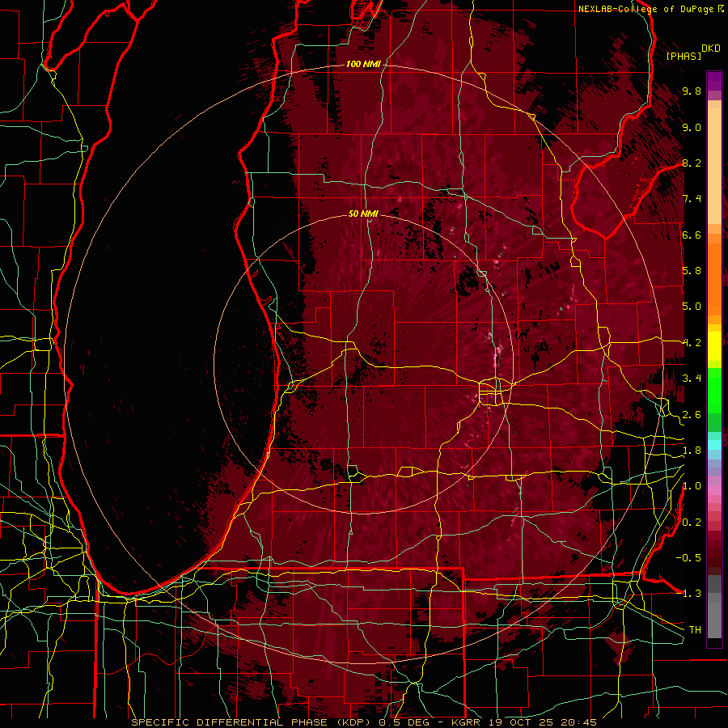This screenshot has height=728, width=728.
Task: Pick the yellow segment of the color bar
Action: 714,346
